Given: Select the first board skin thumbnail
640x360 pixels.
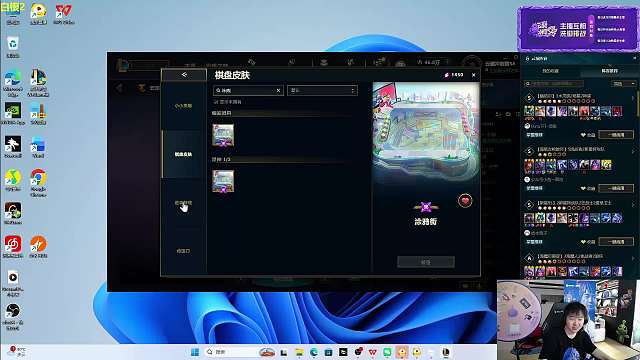Looking at the screenshot, I should pyautogui.click(x=223, y=135).
